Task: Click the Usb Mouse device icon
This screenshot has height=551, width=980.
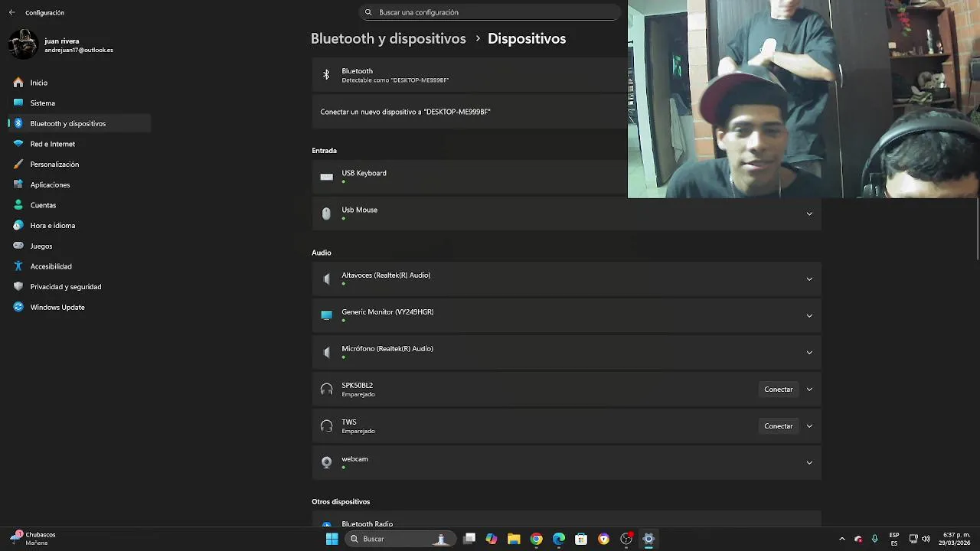Action: pyautogui.click(x=327, y=214)
